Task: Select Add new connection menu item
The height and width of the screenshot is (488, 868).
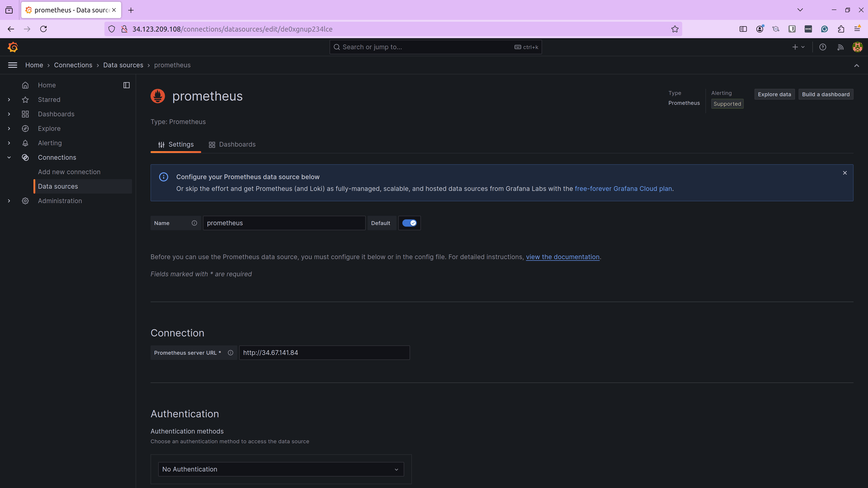Action: click(69, 172)
